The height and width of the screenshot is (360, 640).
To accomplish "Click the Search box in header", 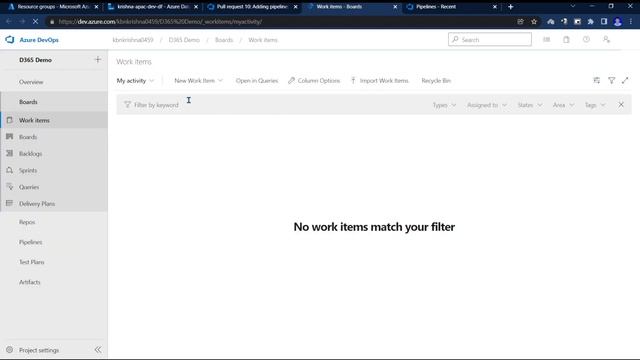I will point(490,40).
